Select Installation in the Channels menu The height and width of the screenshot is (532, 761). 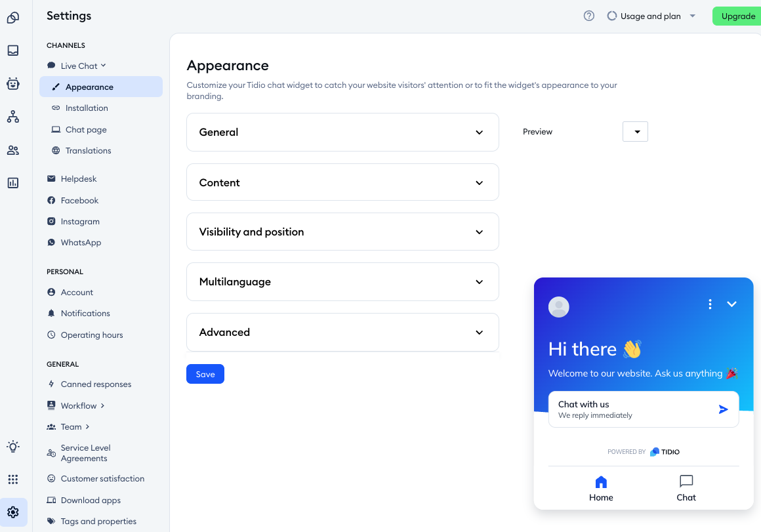click(86, 108)
